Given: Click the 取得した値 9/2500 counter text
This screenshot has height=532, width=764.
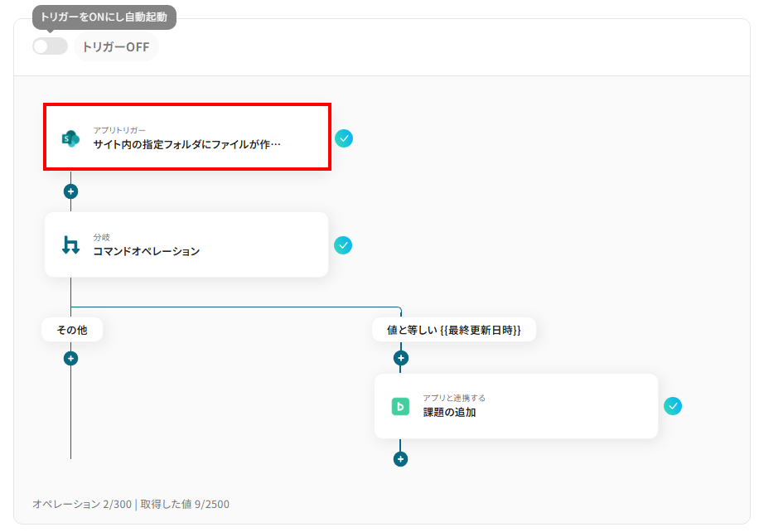Looking at the screenshot, I should click(x=185, y=504).
